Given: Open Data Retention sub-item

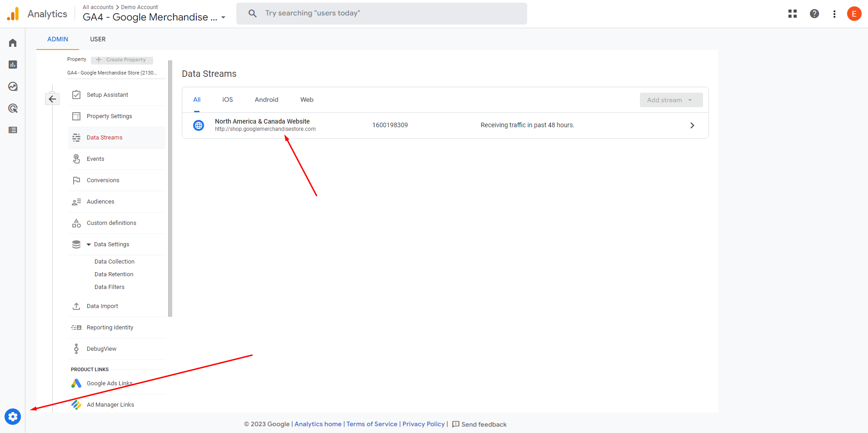Looking at the screenshot, I should point(114,274).
